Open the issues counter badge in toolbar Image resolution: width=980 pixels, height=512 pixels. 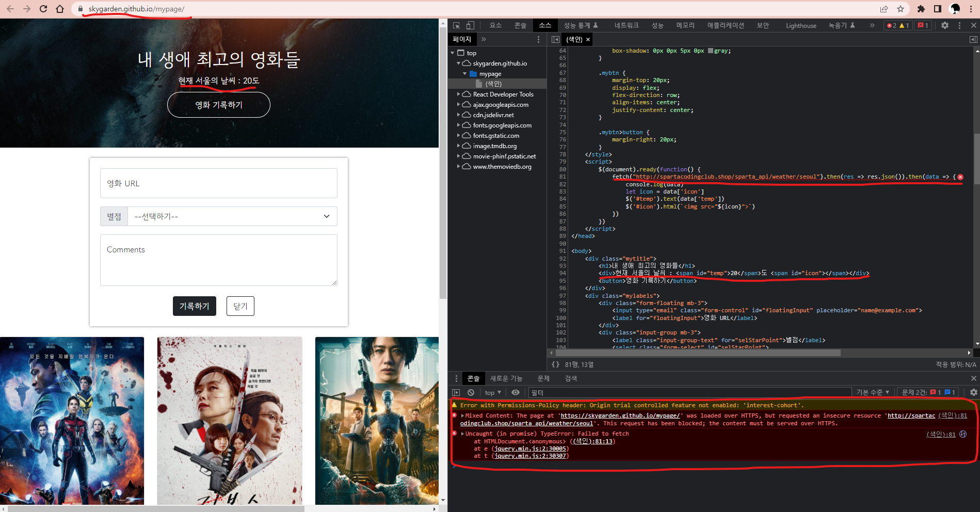923,25
